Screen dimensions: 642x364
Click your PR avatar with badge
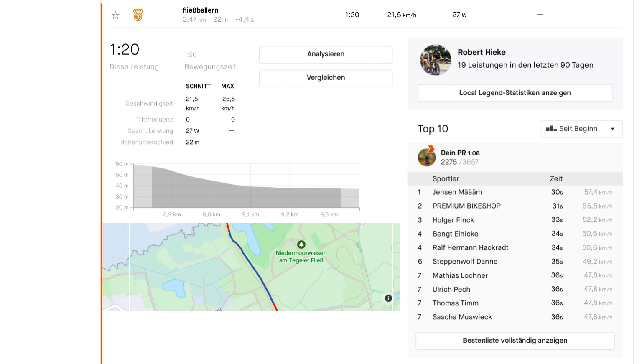click(426, 157)
